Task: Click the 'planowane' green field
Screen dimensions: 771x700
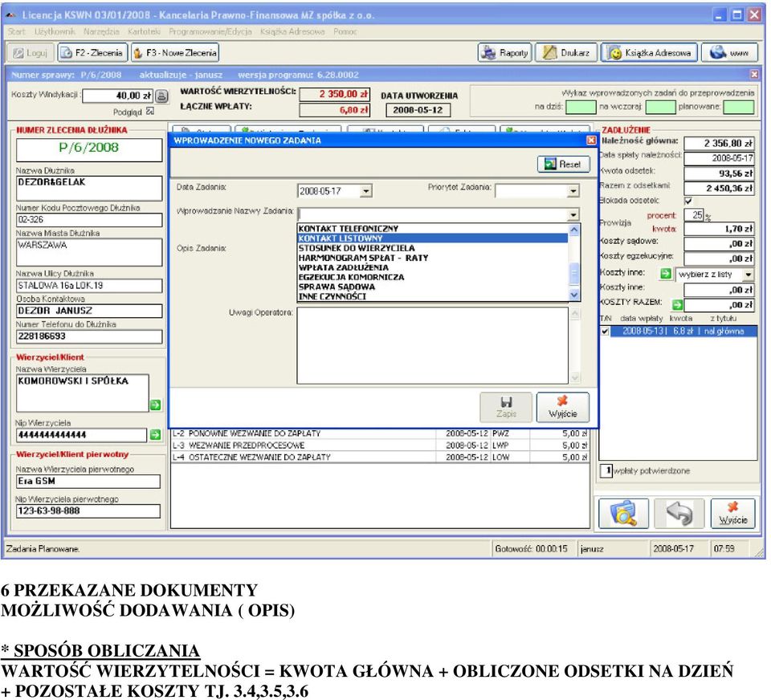Action: tap(739, 107)
